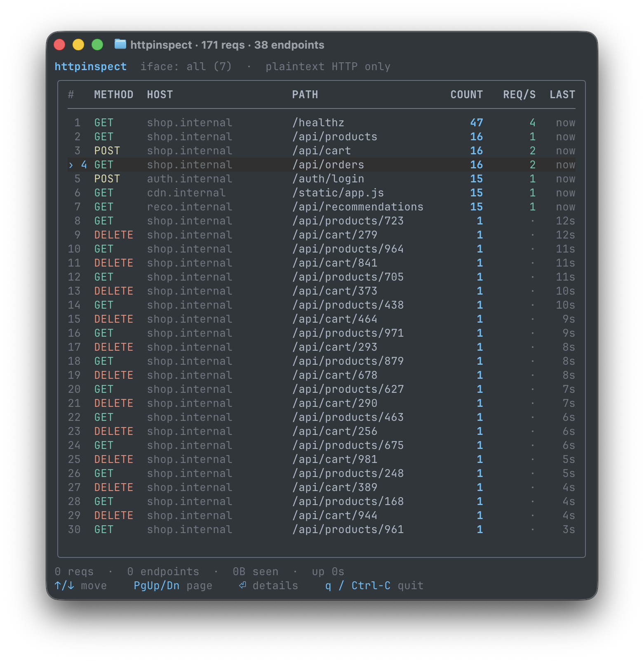Select the /api/cart/293 row

pos(322,347)
